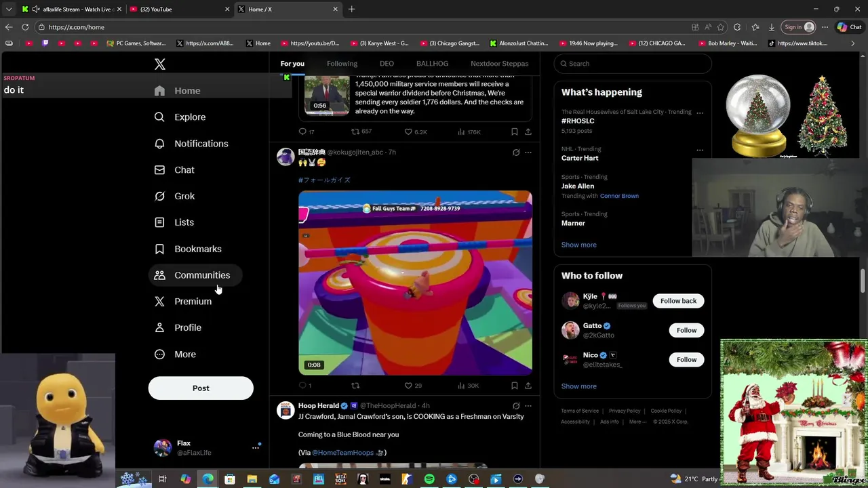Open Profile in the sidebar
The width and height of the screenshot is (868, 488).
(x=178, y=328)
